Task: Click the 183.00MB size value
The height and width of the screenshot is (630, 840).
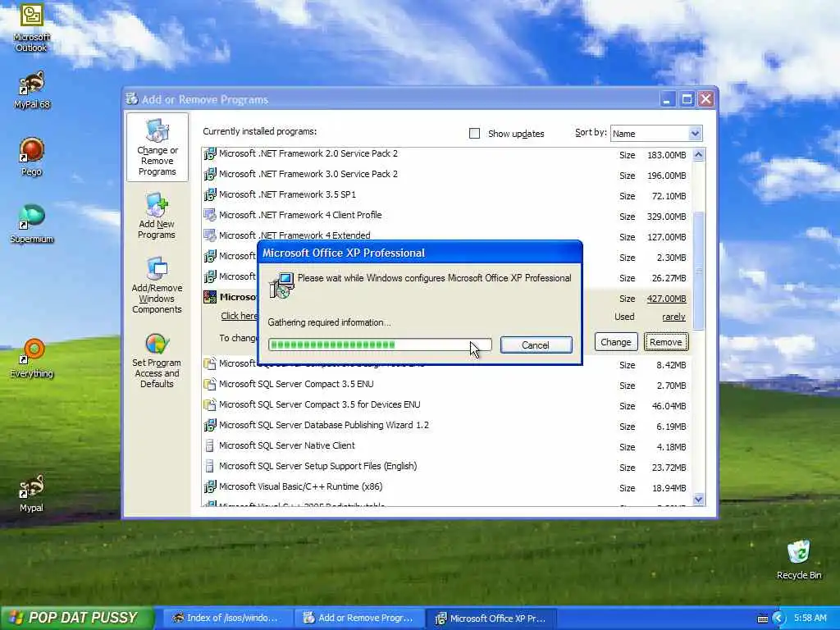Action: pos(666,155)
